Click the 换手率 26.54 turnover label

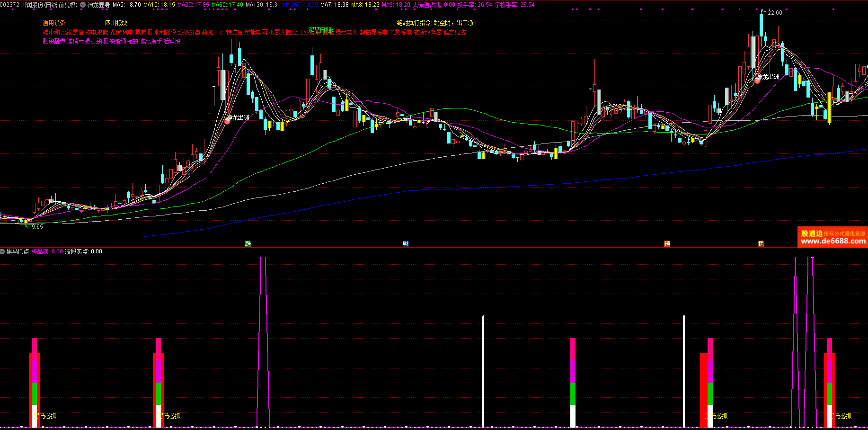click(x=475, y=5)
